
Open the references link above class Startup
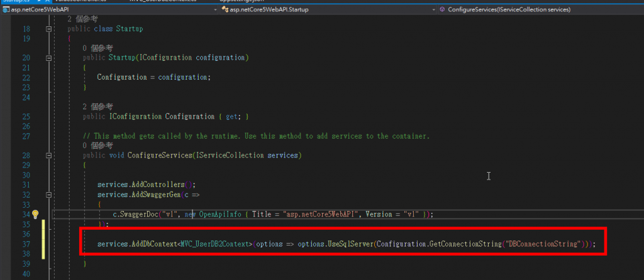tap(82, 19)
